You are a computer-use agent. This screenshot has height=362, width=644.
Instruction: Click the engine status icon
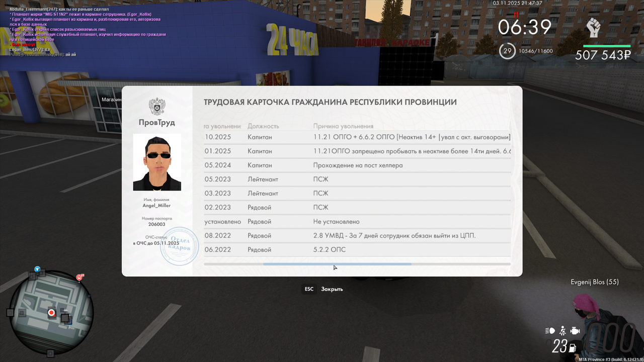(x=576, y=331)
